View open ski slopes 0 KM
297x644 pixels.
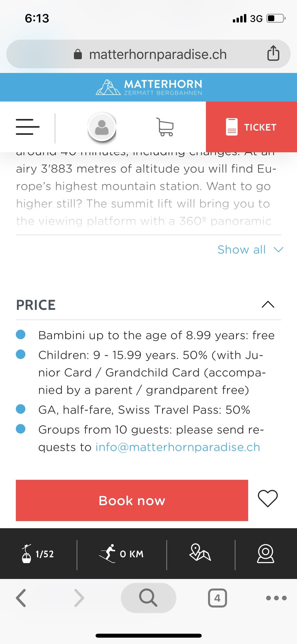122,554
